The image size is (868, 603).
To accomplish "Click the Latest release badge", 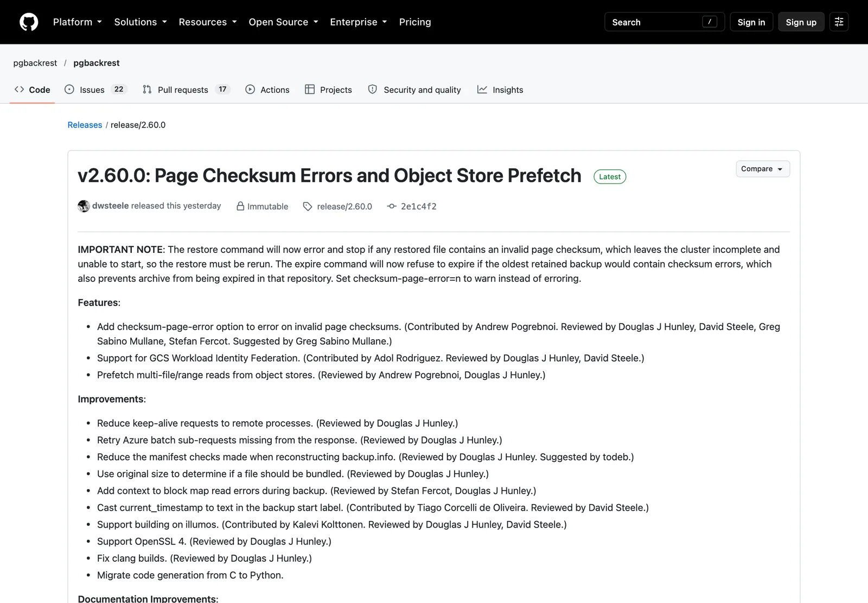I will [x=610, y=177].
